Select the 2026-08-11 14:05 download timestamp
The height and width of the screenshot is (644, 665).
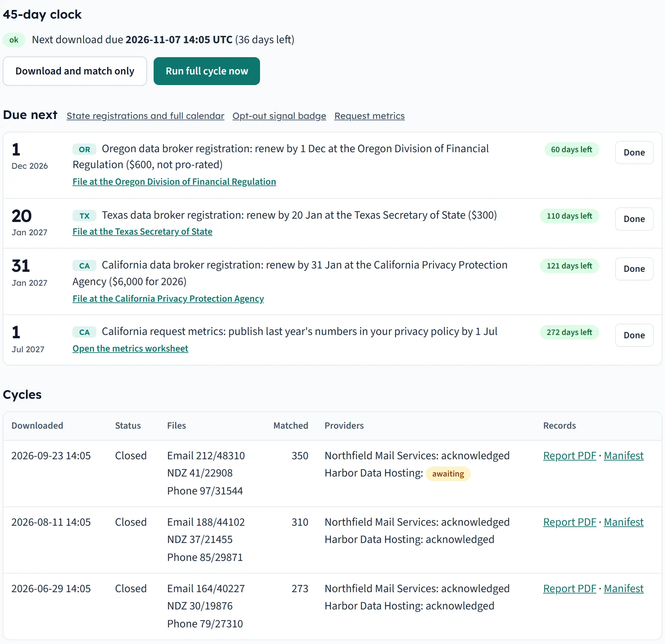pyautogui.click(x=51, y=522)
